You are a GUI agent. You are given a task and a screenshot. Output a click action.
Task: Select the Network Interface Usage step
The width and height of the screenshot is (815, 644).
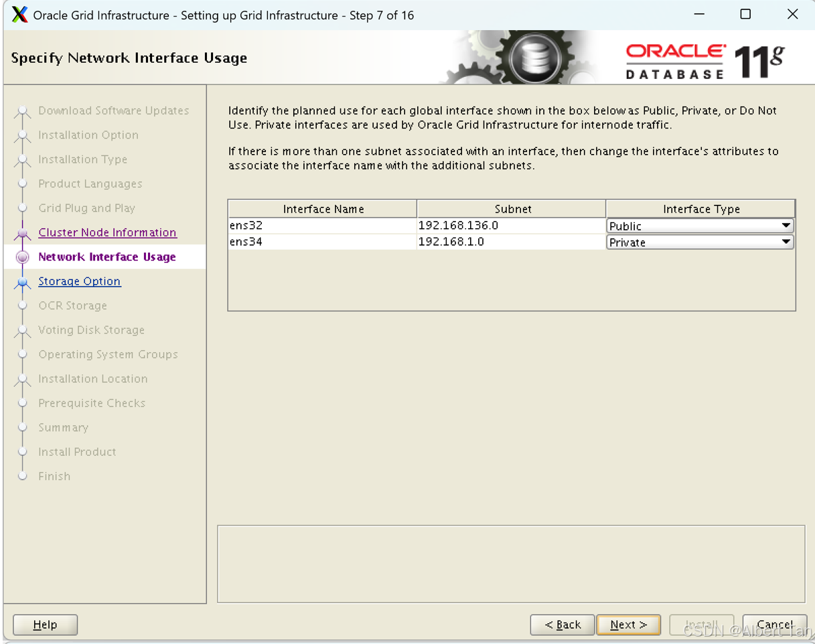pos(107,257)
